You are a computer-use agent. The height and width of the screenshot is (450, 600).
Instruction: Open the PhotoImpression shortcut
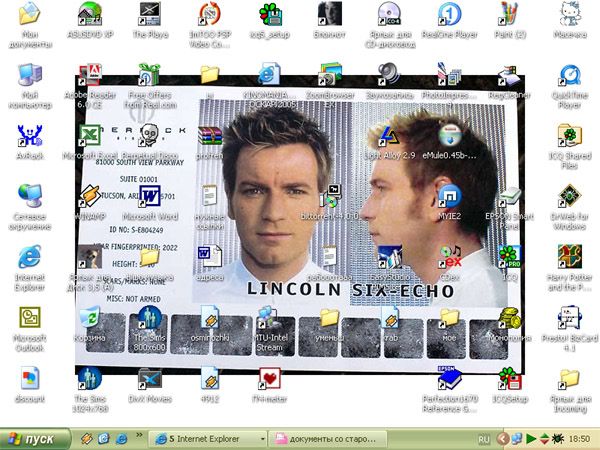point(450,75)
